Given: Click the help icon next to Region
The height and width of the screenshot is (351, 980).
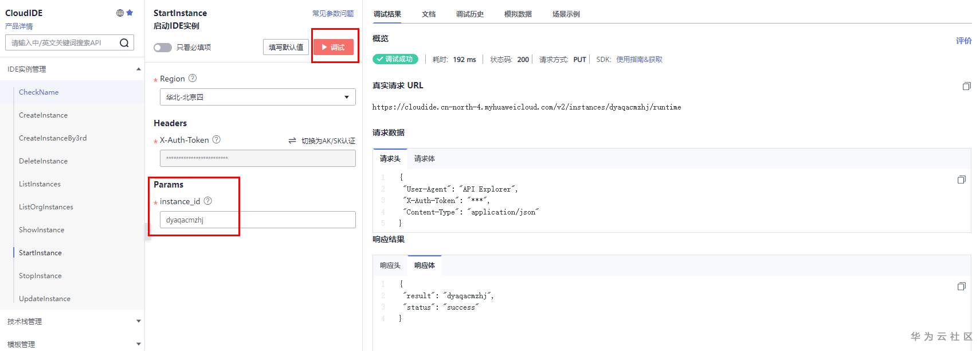Looking at the screenshot, I should coord(193,78).
